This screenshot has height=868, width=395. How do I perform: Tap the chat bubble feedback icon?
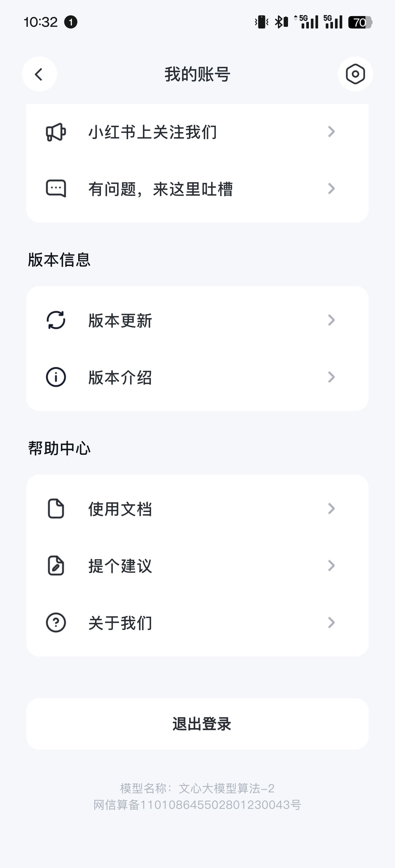(56, 188)
